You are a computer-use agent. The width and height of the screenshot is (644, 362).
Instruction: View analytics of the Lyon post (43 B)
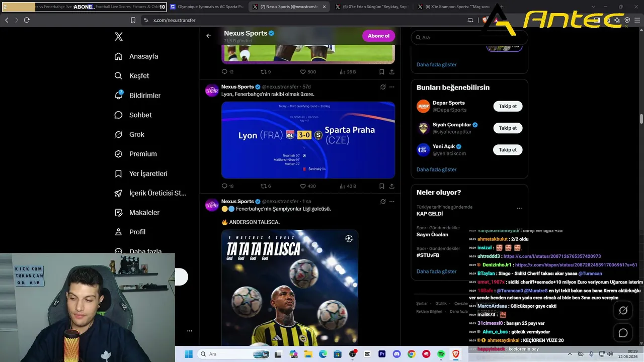(x=348, y=186)
